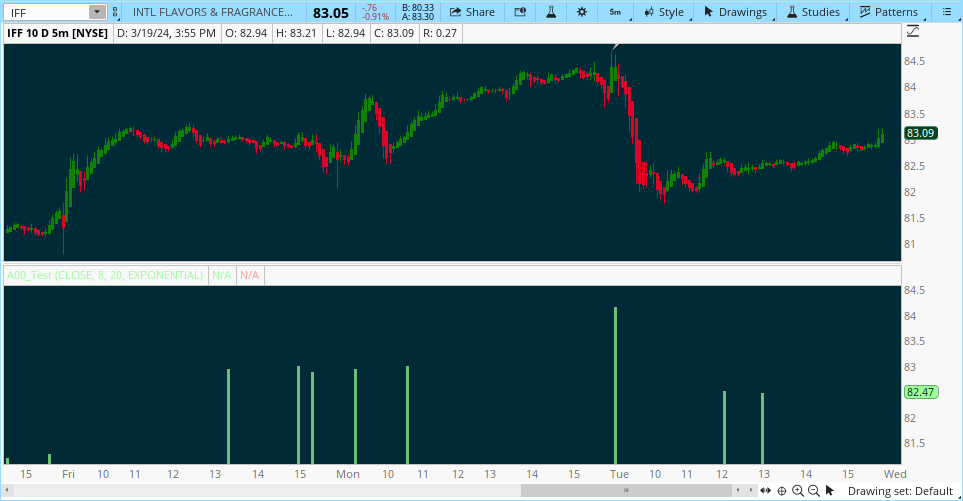Click the chart line icon above price axis
Screen dimensions: 963x501
click(913, 31)
